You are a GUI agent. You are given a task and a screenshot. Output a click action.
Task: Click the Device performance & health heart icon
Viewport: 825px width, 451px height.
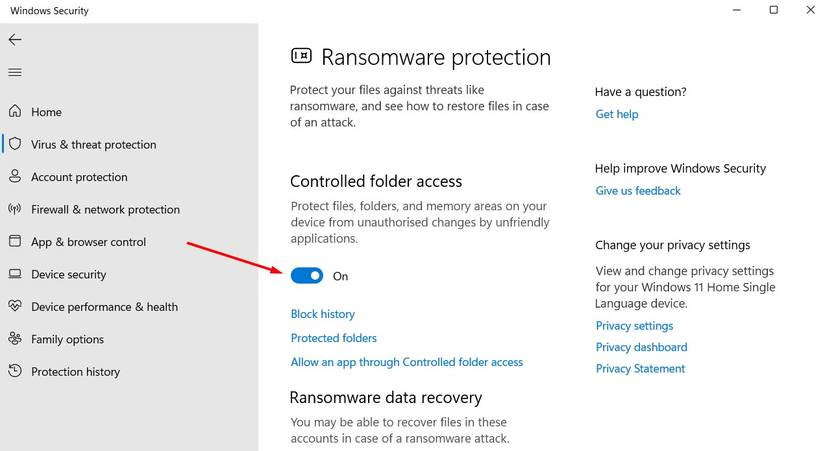point(15,307)
